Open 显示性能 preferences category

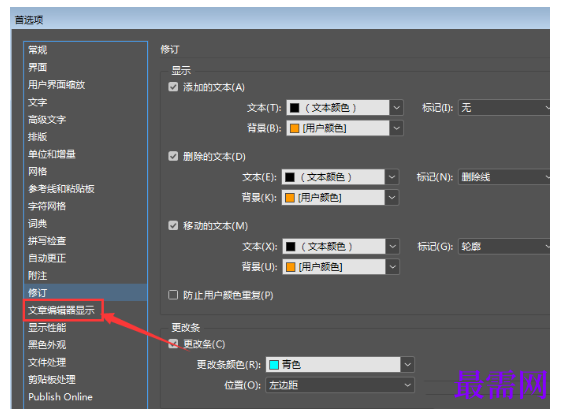coord(47,328)
